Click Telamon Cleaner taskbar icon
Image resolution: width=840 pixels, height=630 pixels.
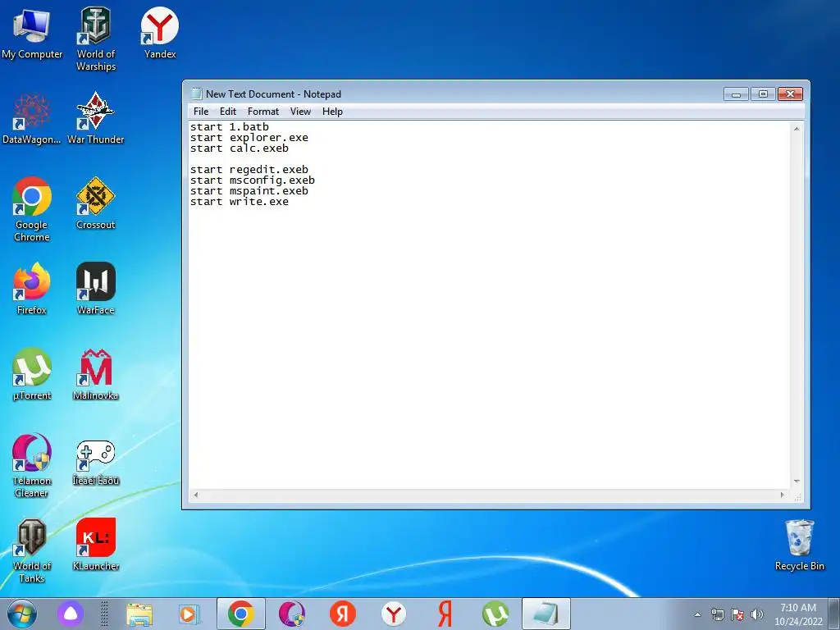point(291,614)
